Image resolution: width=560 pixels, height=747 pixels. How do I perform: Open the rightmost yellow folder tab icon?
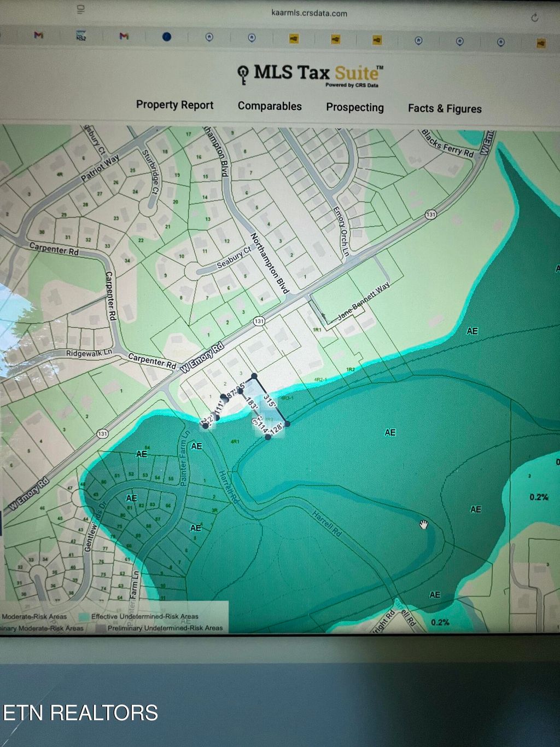coord(541,43)
